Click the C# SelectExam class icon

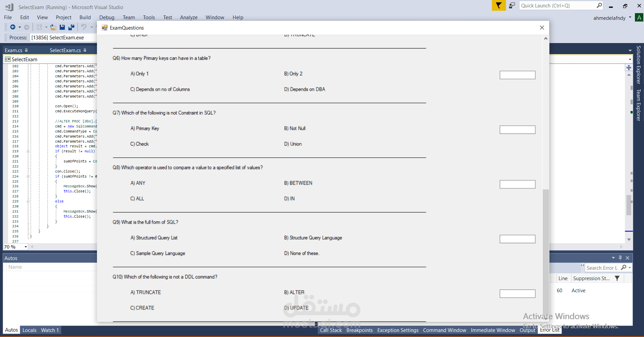[8, 59]
